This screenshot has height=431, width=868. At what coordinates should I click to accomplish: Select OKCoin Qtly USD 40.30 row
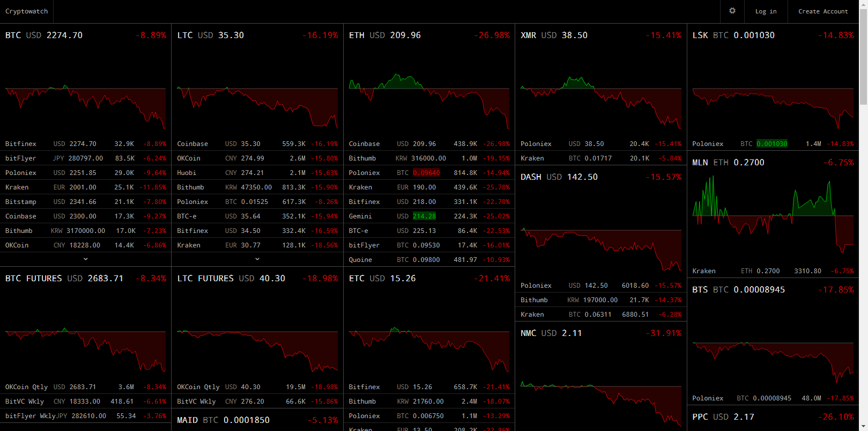[x=257, y=387]
